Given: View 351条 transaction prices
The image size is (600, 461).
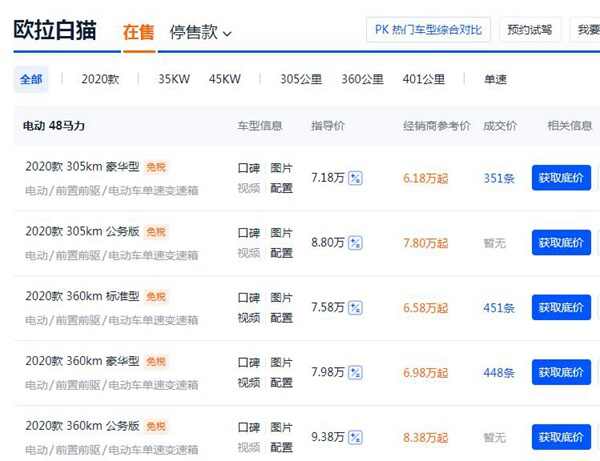Looking at the screenshot, I should click(x=499, y=178).
